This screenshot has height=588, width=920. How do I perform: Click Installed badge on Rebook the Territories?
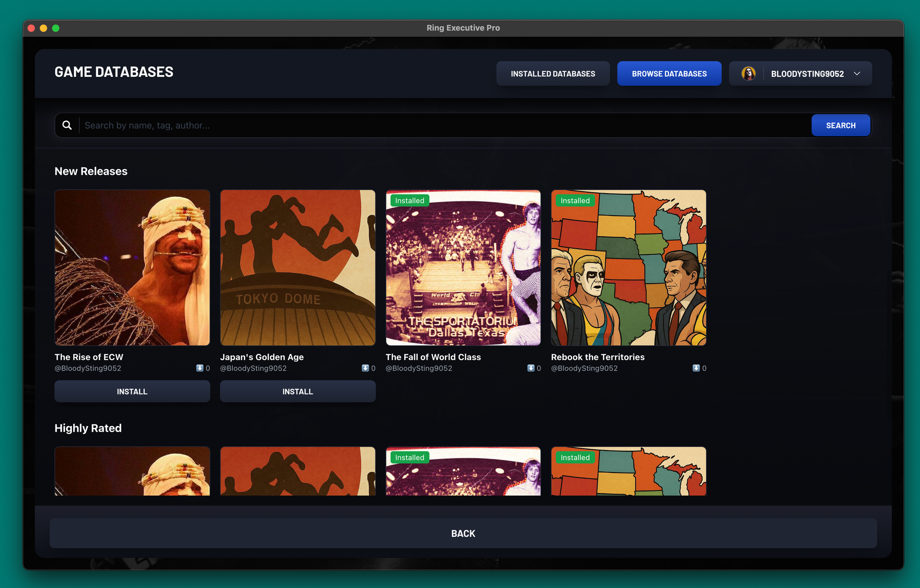(575, 200)
